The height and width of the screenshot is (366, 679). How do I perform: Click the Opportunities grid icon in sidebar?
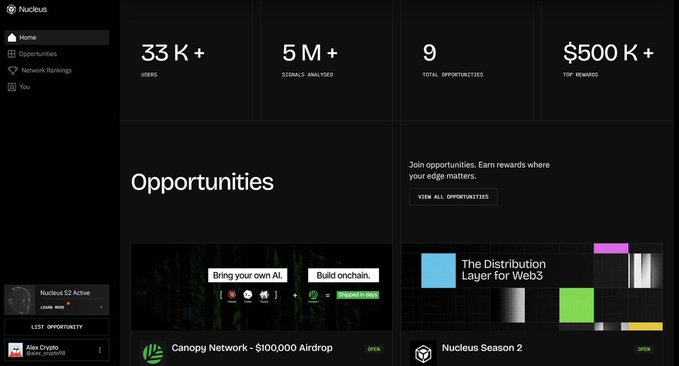pyautogui.click(x=12, y=54)
